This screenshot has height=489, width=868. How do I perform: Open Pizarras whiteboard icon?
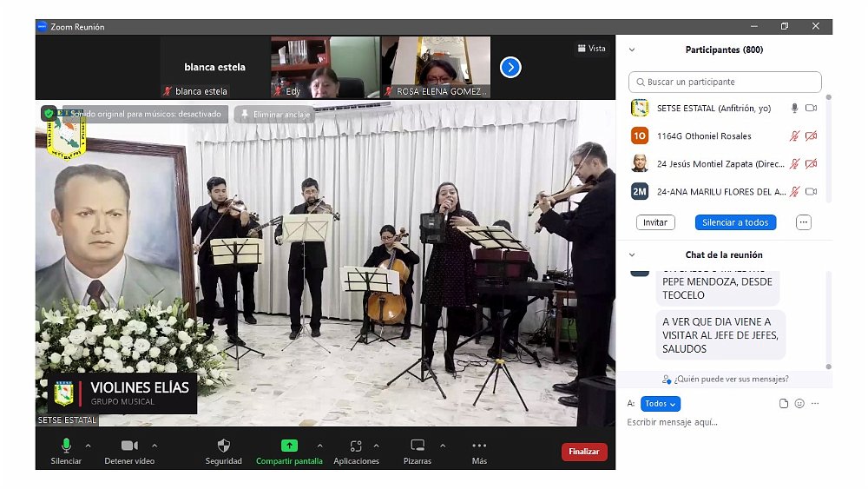pos(418,446)
